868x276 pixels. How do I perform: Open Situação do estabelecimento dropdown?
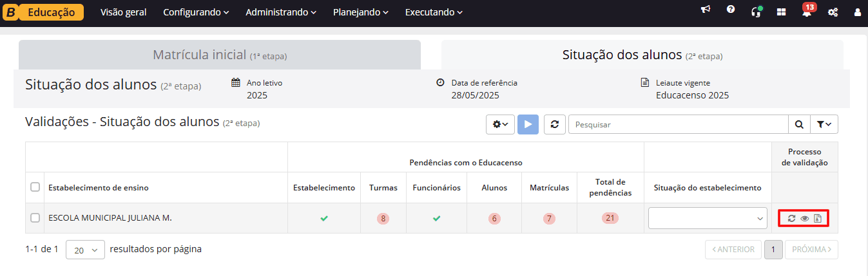coord(708,218)
